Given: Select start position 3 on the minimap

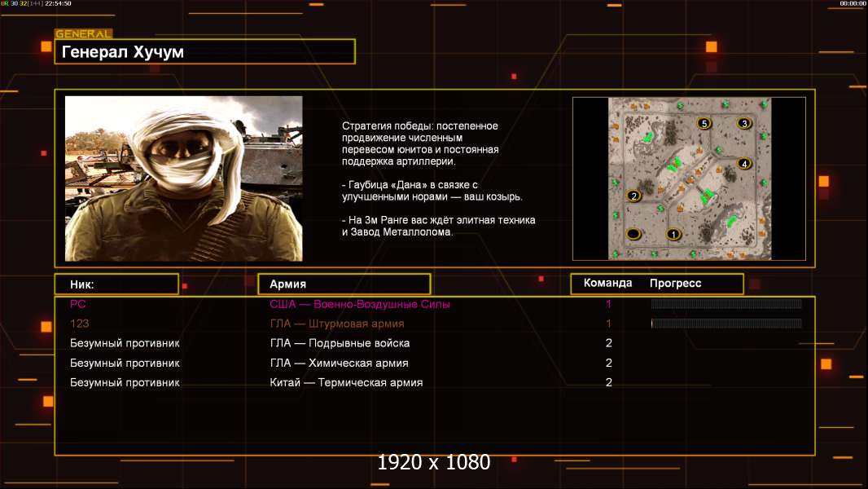Looking at the screenshot, I should (744, 123).
